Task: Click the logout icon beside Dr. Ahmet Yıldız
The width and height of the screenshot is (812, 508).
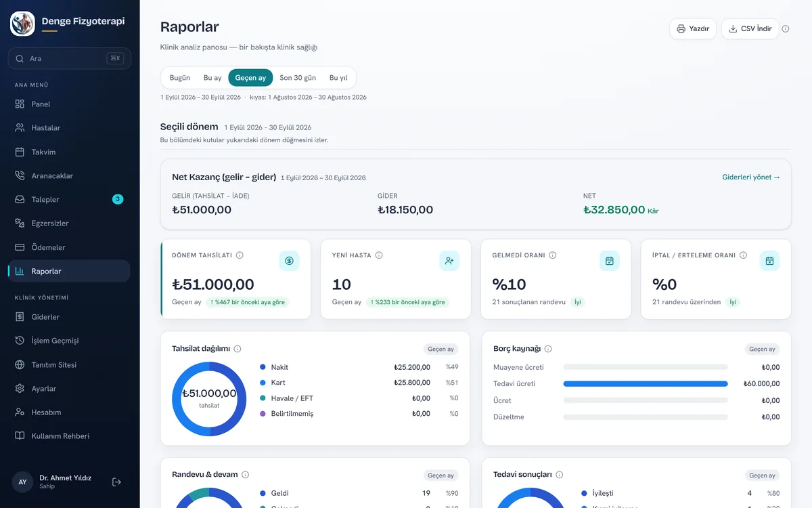Action: pos(116,482)
